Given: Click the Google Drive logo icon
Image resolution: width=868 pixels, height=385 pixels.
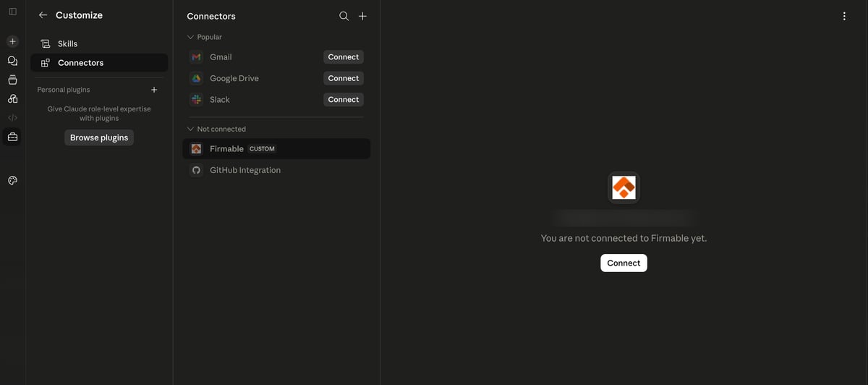Looking at the screenshot, I should (196, 78).
